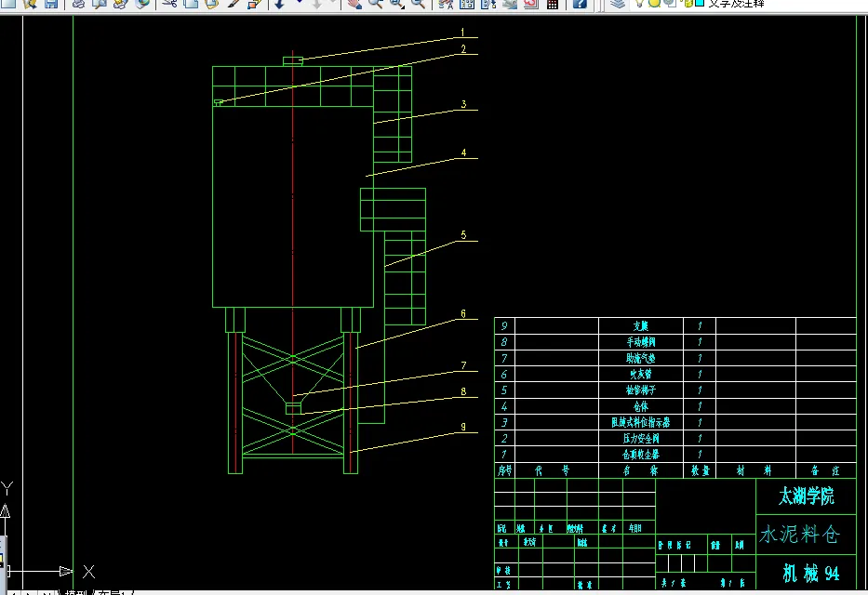This screenshot has height=595, width=868.
Task: Select the part name 支腿 in row 9
Action: (x=640, y=326)
